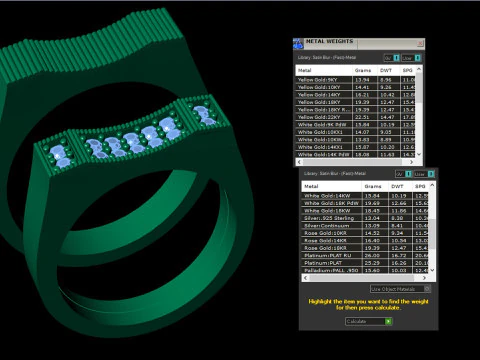Viewport: 480px width, 360px height.
Task: Sort by Grams column in Yellow Gold list
Action: 365,70
